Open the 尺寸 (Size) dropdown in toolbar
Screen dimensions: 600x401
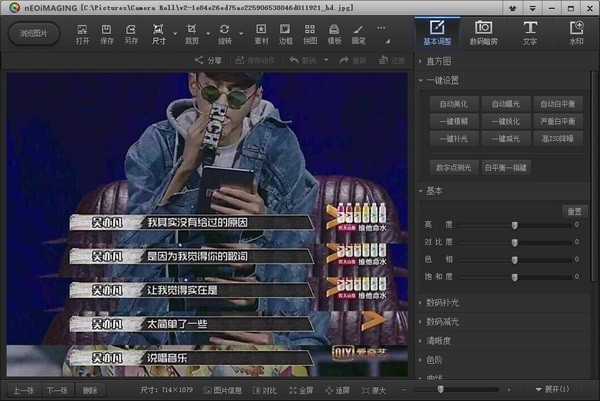160,33
